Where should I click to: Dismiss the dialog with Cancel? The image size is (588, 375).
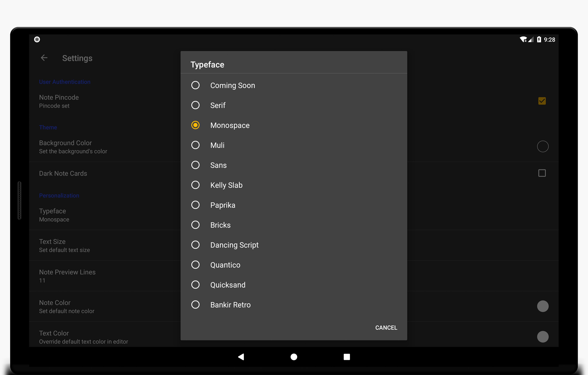[x=386, y=328]
